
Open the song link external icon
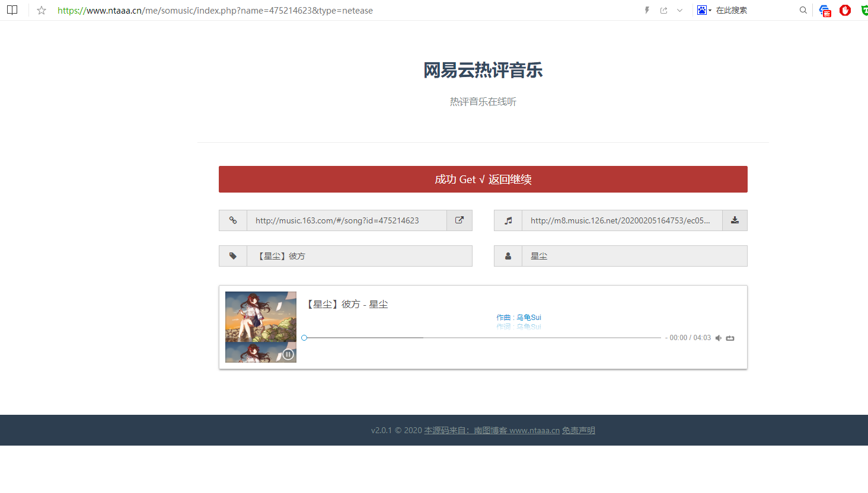pyautogui.click(x=459, y=220)
